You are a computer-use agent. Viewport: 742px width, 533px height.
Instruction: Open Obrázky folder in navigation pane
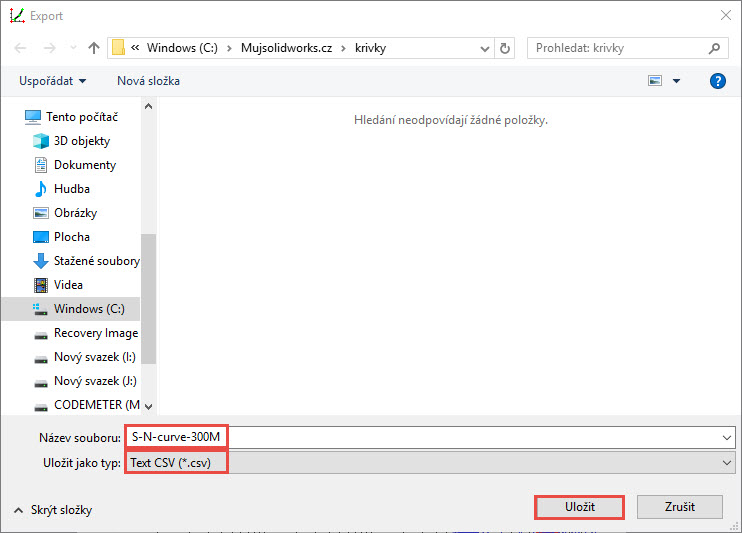pyautogui.click(x=76, y=213)
